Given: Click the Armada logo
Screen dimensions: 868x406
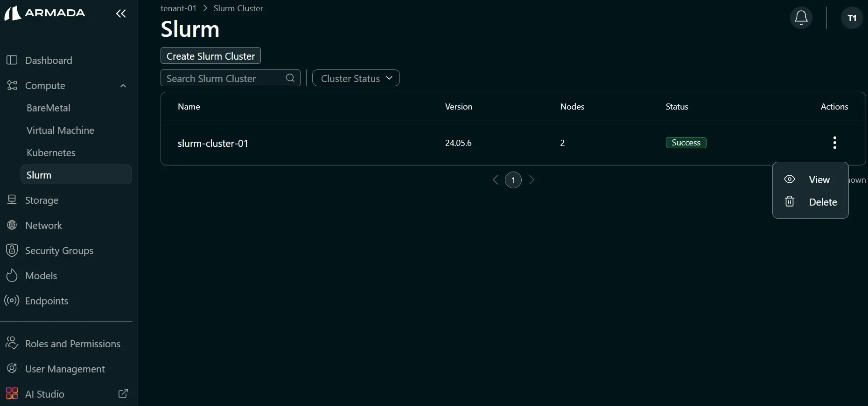Looking at the screenshot, I should (45, 13).
